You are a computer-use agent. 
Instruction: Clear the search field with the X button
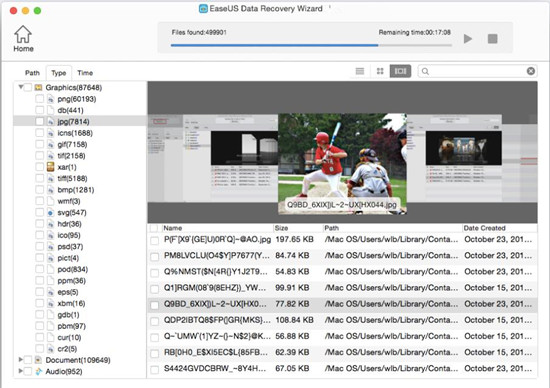531,71
